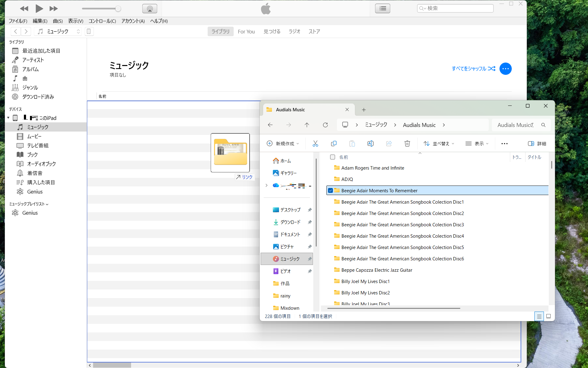Screen dimensions: 588x368
Task: Toggle the Explorer details pane button
Action: pyautogui.click(x=537, y=144)
